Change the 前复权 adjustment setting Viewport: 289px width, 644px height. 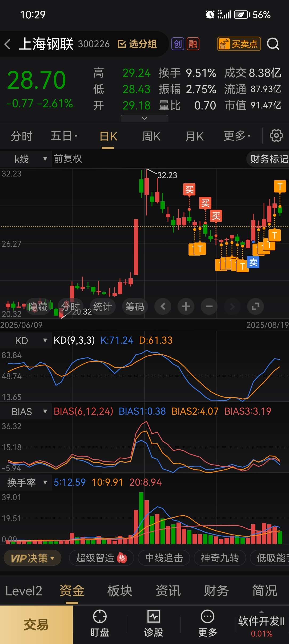[68, 159]
